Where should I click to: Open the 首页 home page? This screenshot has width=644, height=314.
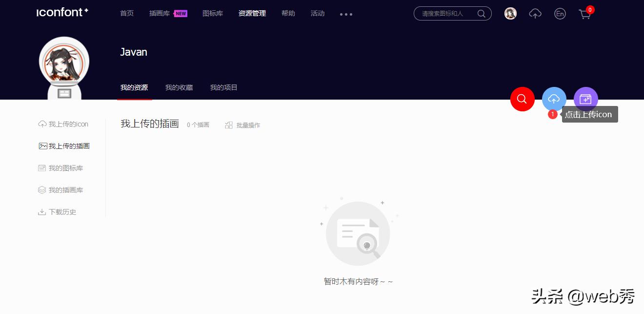[127, 14]
